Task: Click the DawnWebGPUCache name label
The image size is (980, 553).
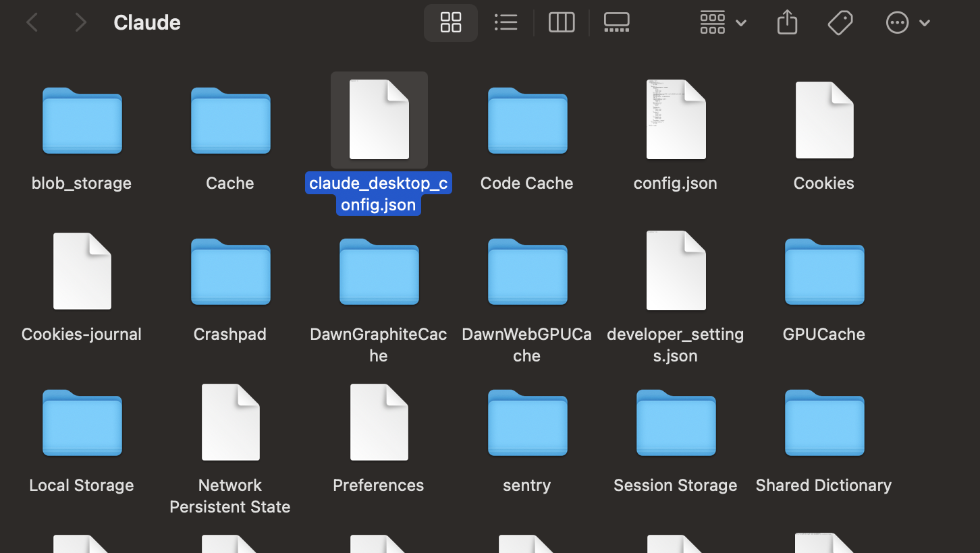Action: tap(527, 345)
